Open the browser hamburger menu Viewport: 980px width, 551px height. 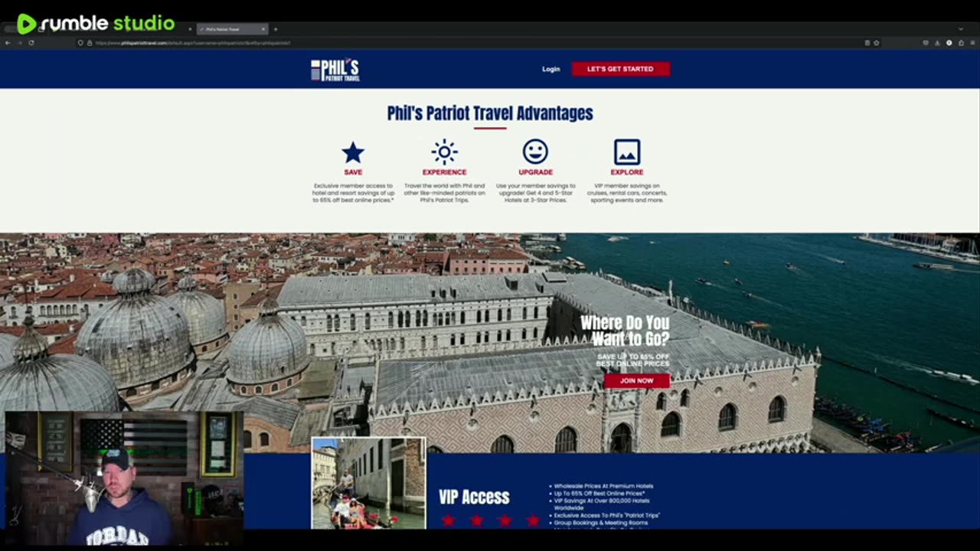[972, 43]
